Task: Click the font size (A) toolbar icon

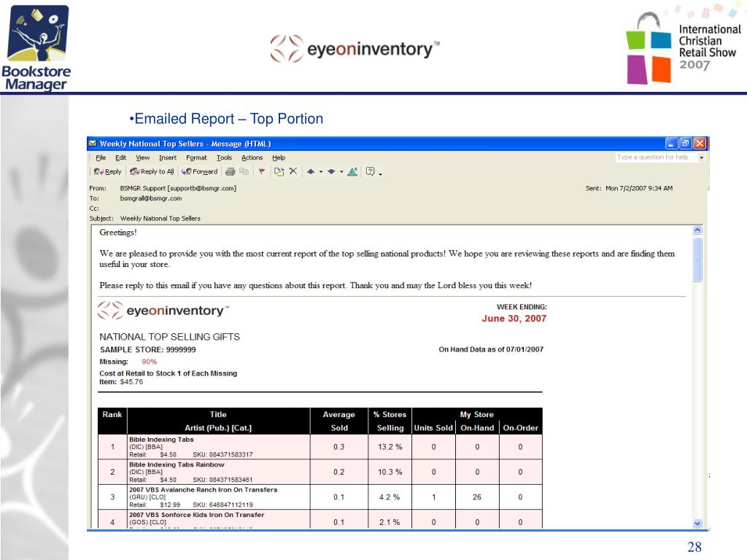Action: click(352, 171)
